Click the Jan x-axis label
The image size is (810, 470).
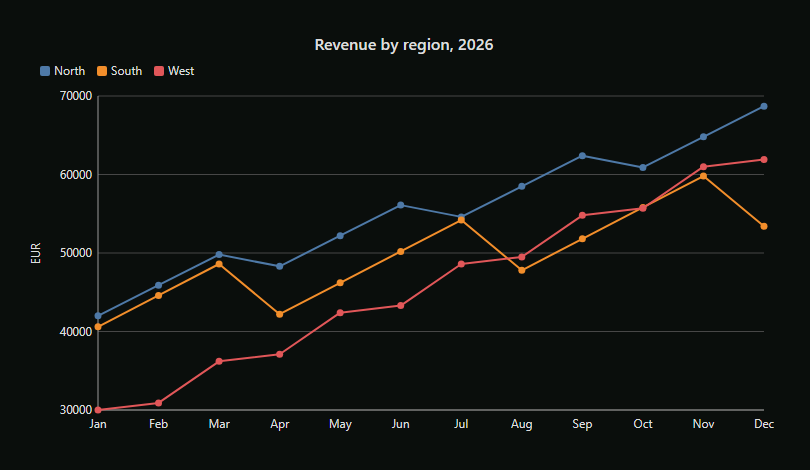pyautogui.click(x=98, y=424)
